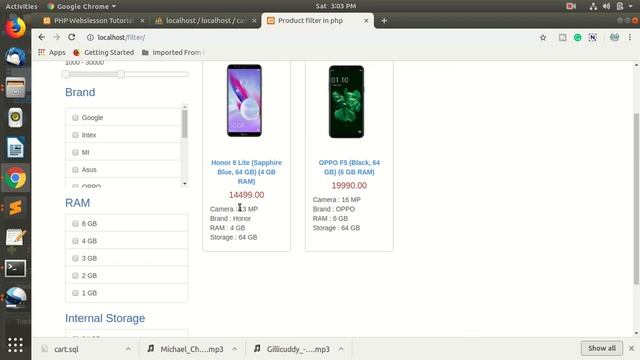Click the page vertical scrollbar
The image size is (640, 360).
[636, 198]
